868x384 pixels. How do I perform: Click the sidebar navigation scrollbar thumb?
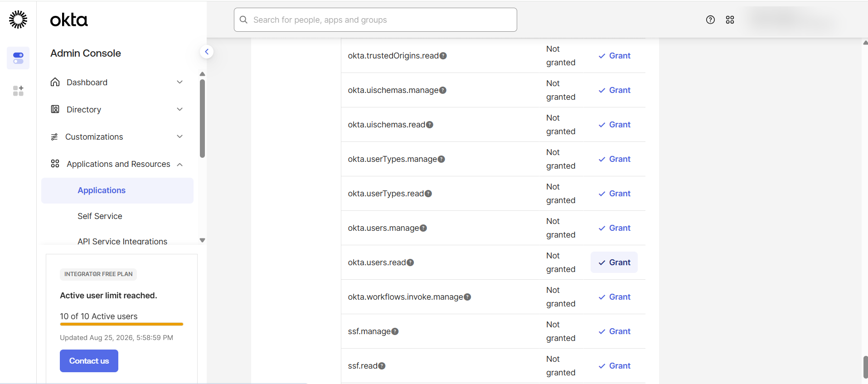[x=202, y=119]
